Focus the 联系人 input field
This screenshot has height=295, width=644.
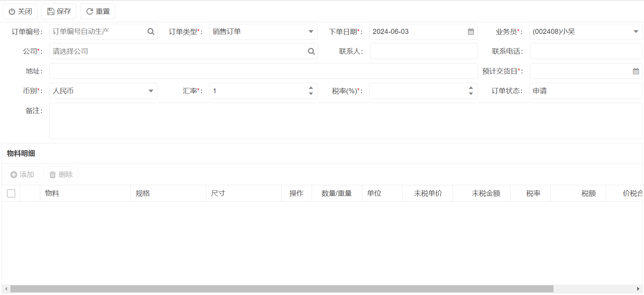point(424,51)
